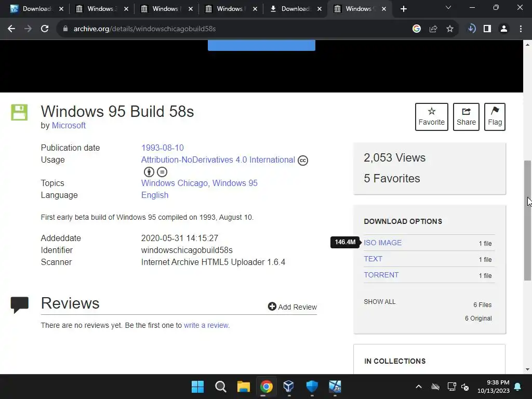532x399 pixels.
Task: Close the active Windows tab
Action: 384,9
